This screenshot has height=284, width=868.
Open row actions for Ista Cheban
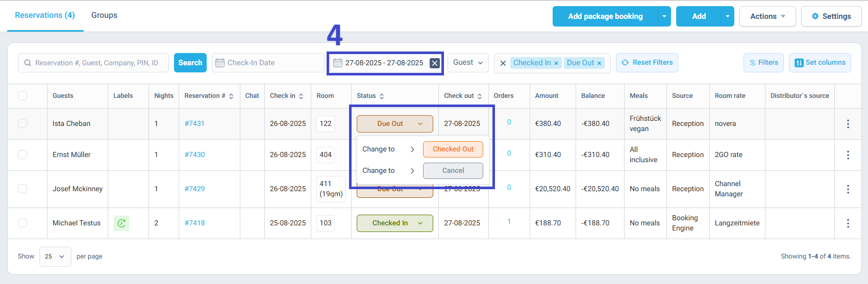pyautogui.click(x=848, y=124)
